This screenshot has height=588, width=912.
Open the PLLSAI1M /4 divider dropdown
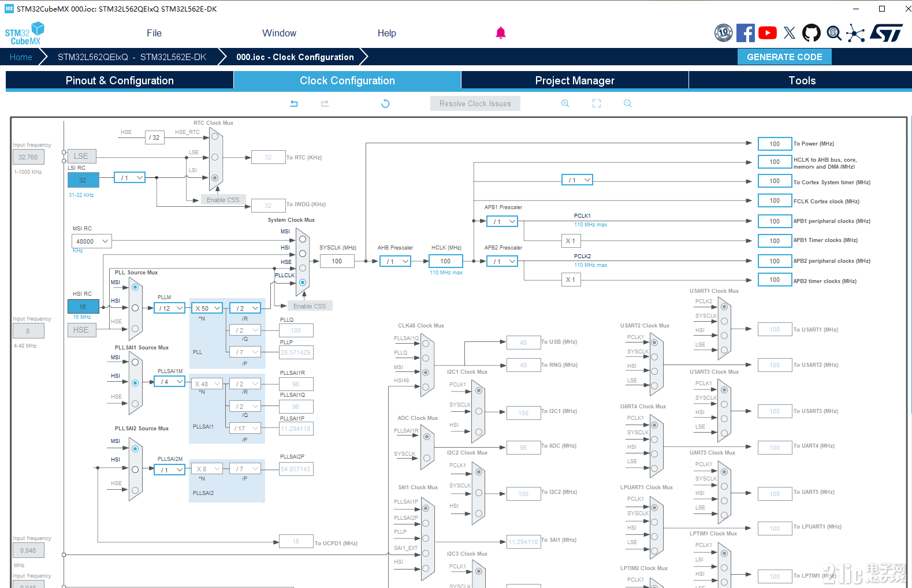(x=170, y=382)
